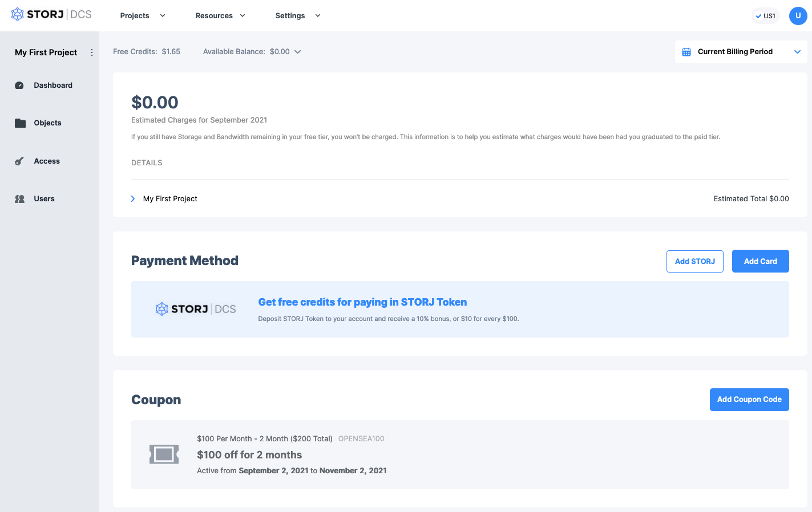Click the free tier charges explanation text
Screen dimensions: 812x512
(426, 137)
